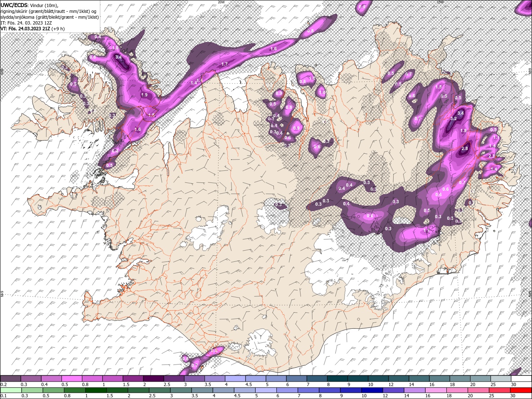Image resolution: width=532 pixels, height=399 pixels.
Task: Select the bright red 30 swatch, lower legend row
Action: tap(521, 390)
